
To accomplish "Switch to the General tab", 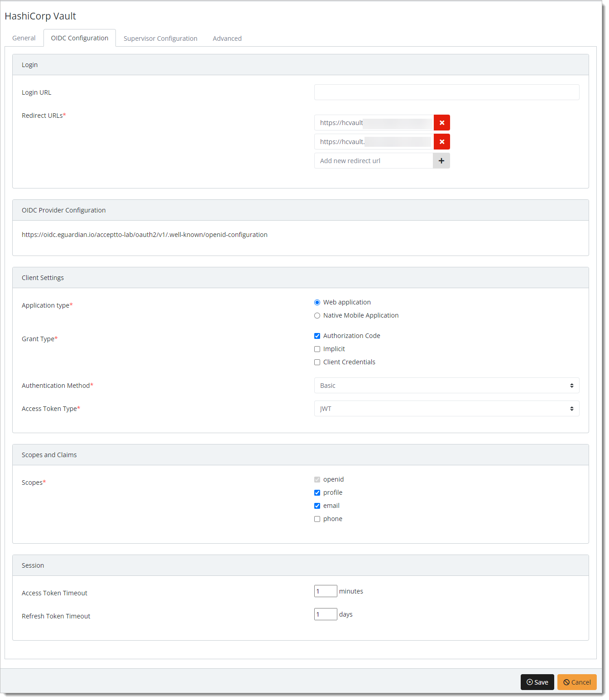I will click(x=24, y=38).
